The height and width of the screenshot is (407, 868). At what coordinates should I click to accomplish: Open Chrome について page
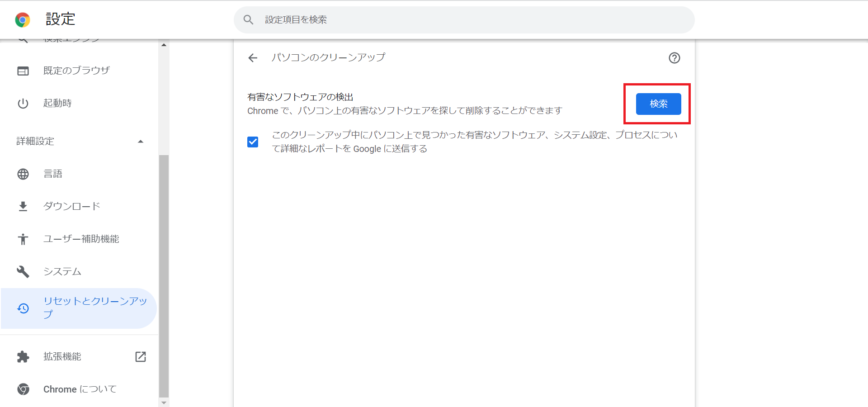[x=80, y=389]
